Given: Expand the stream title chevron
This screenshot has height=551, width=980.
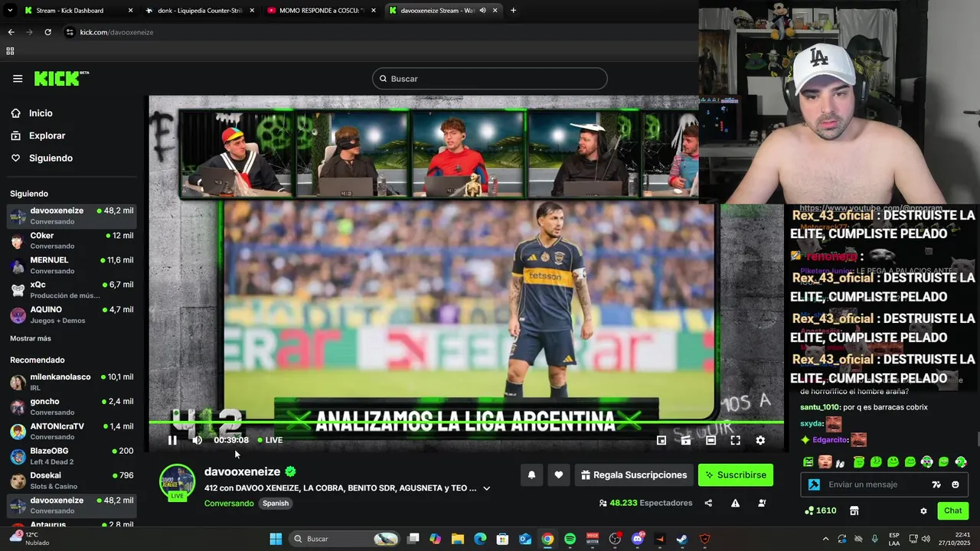Looking at the screenshot, I should (486, 488).
